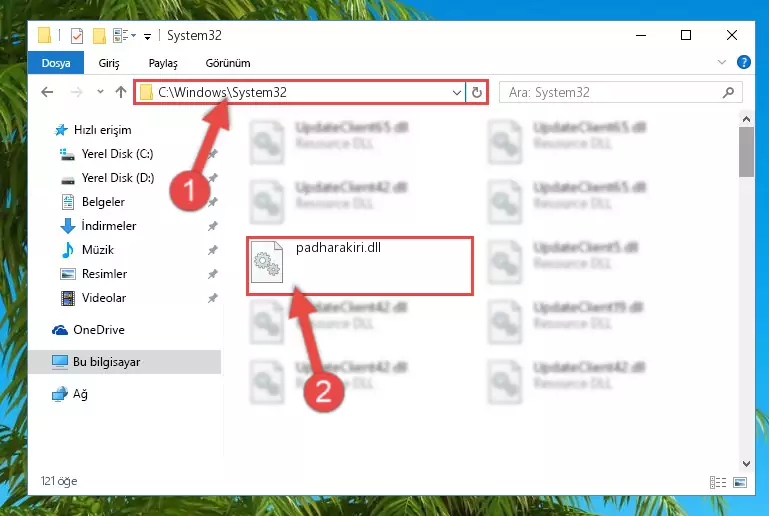Screen dimensions: 769x516
Task: Refresh the System32 folder
Action: [x=477, y=92]
